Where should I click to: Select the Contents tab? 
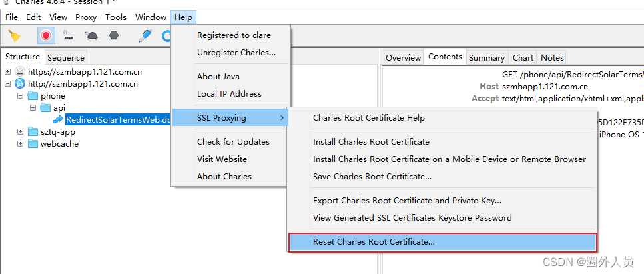point(446,57)
